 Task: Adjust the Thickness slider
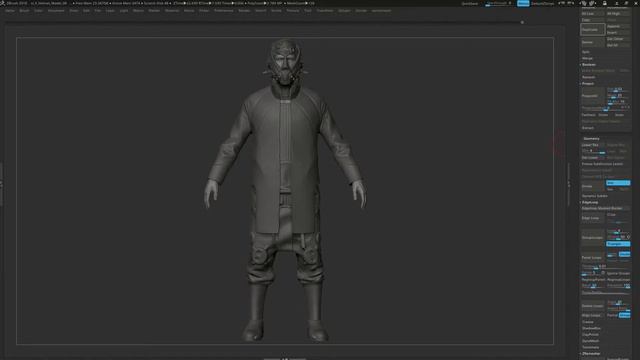pyautogui.click(x=605, y=267)
